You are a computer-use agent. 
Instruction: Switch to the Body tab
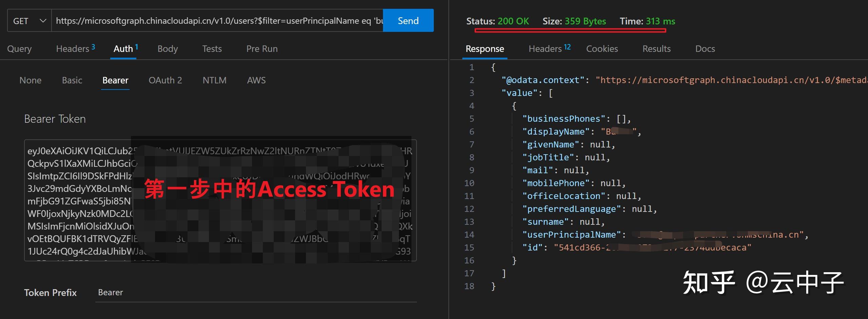point(168,49)
